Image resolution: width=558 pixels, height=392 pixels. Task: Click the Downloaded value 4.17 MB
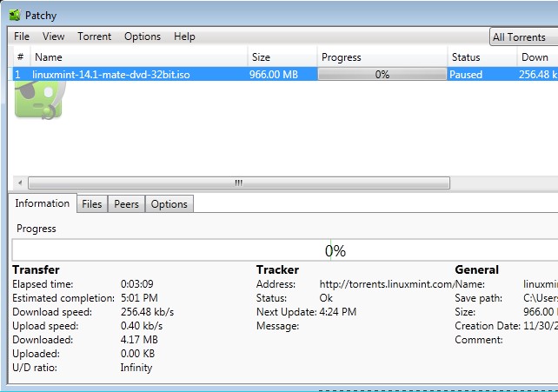click(x=139, y=339)
